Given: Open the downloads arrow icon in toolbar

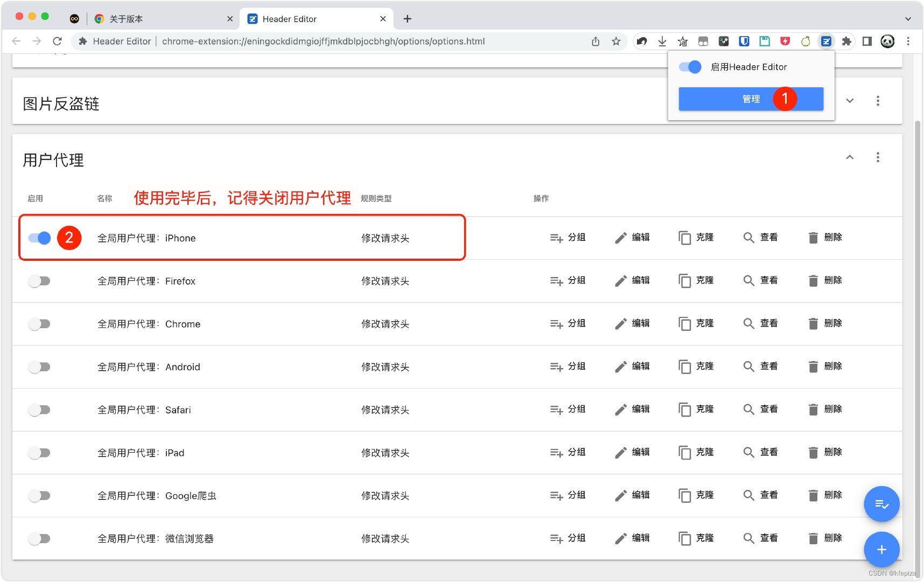Looking at the screenshot, I should [x=662, y=41].
